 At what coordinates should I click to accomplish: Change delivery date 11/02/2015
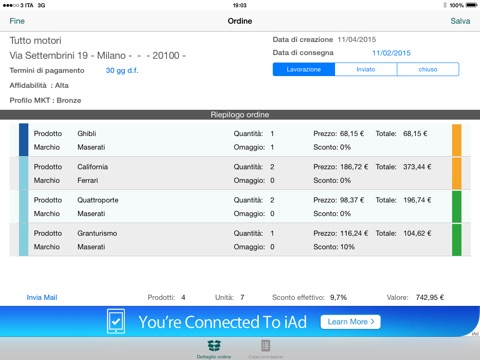tap(391, 53)
